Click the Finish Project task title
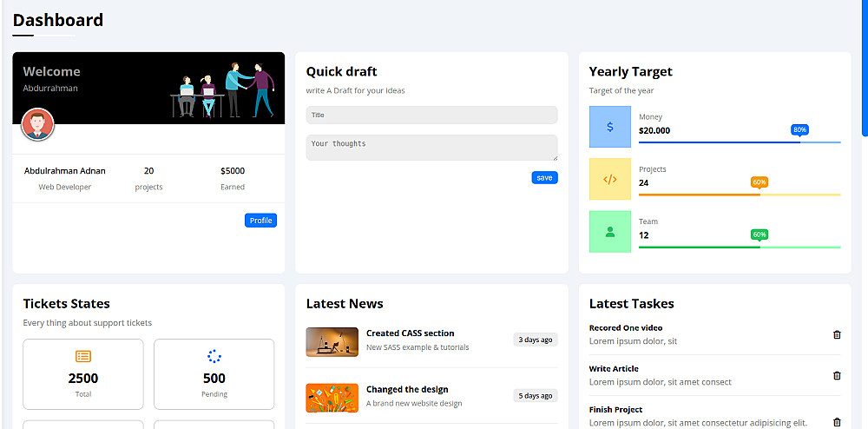Image resolution: width=868 pixels, height=429 pixels. pyautogui.click(x=615, y=410)
